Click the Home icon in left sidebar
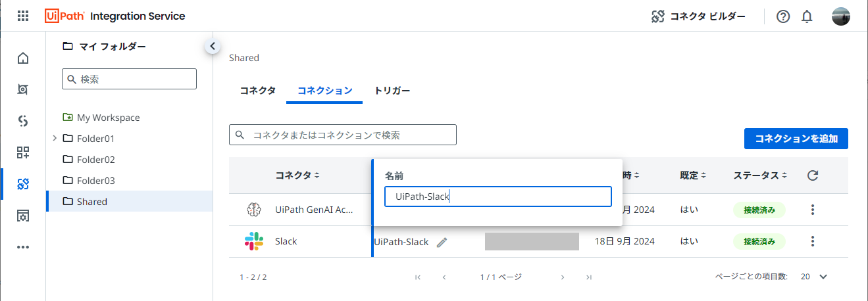Screen dimensions: 868x301 (x=23, y=58)
